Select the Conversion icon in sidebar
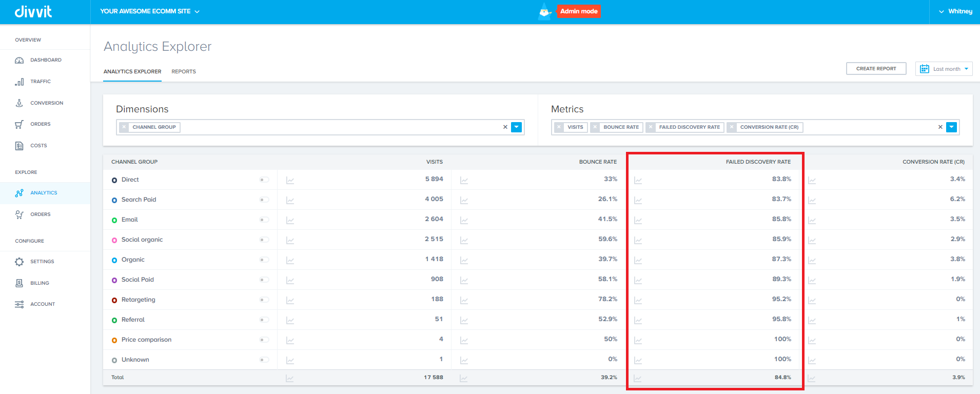 19,103
